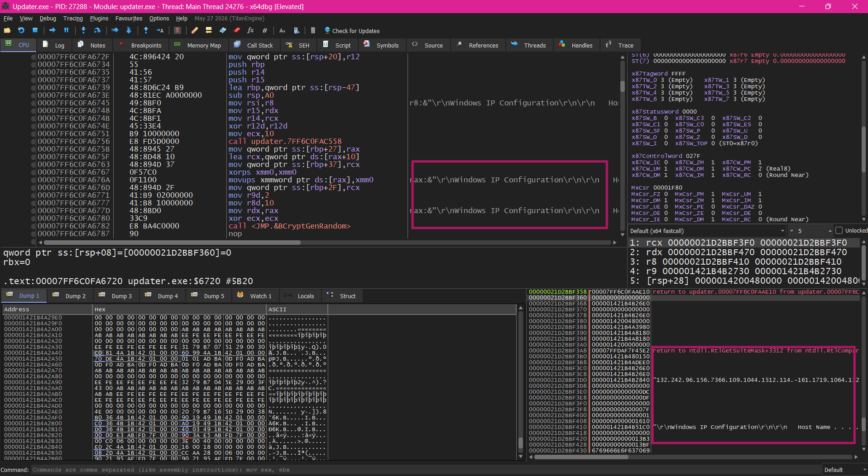Click the Run arrow icon
The height and width of the screenshot is (476, 868).
(x=53, y=30)
